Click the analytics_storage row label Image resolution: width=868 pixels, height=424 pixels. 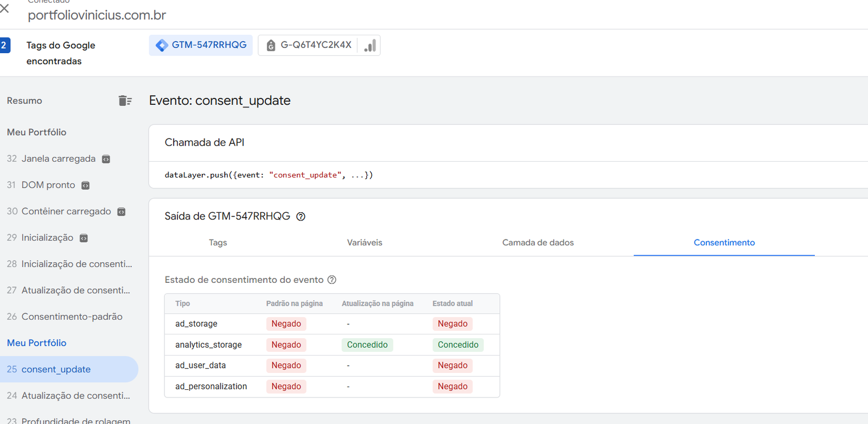pyautogui.click(x=208, y=345)
